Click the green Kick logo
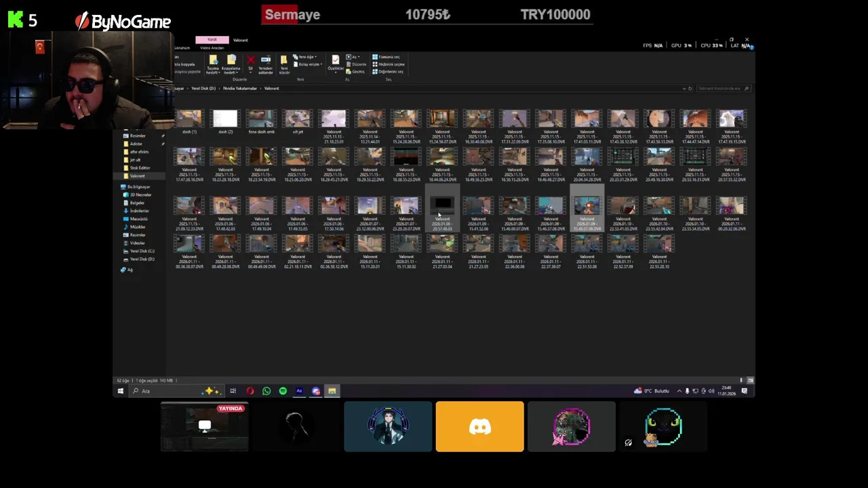This screenshot has height=488, width=868. 16,20
